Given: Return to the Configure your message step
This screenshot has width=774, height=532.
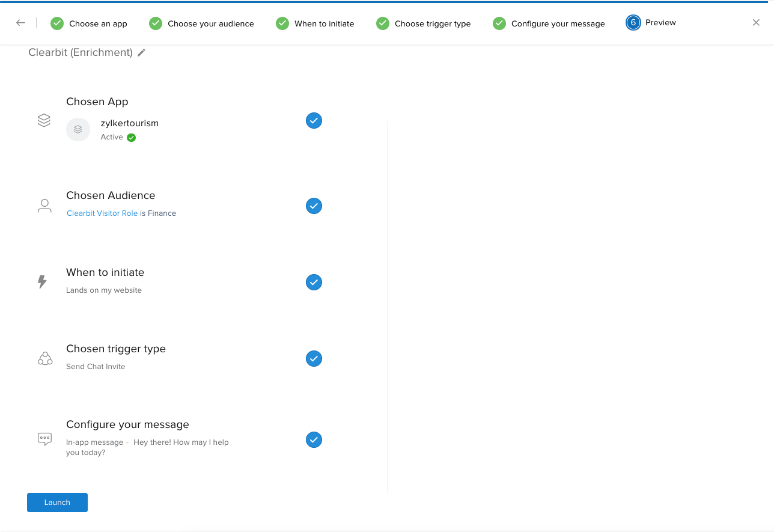Looking at the screenshot, I should tap(558, 24).
